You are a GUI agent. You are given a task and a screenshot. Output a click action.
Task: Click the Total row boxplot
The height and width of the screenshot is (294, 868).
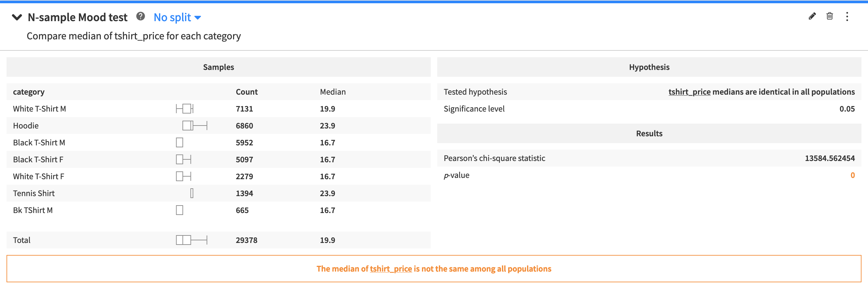click(191, 240)
